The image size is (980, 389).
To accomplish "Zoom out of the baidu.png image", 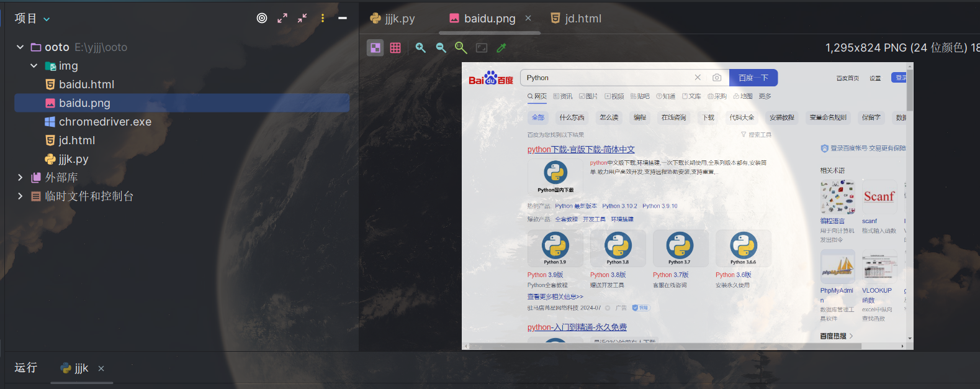I will click(x=441, y=48).
